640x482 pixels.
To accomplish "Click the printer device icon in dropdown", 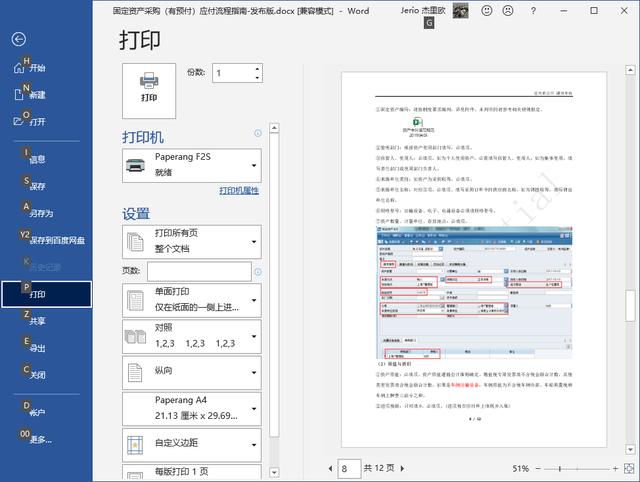I will 135,165.
